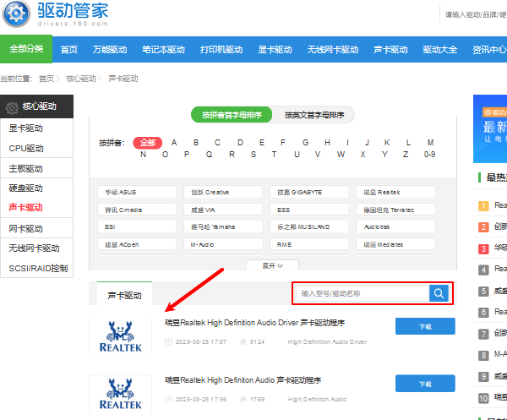The width and height of the screenshot is (507, 420).
Task: Filter by the 0-9 option
Action: (429, 155)
